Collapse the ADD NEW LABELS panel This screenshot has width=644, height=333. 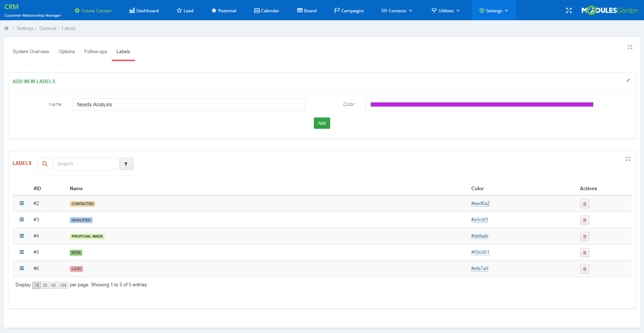point(628,81)
